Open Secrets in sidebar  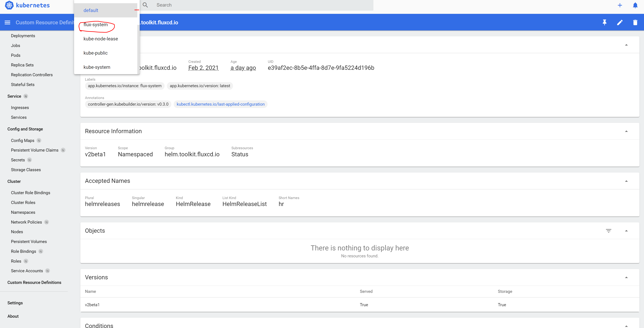(x=18, y=160)
